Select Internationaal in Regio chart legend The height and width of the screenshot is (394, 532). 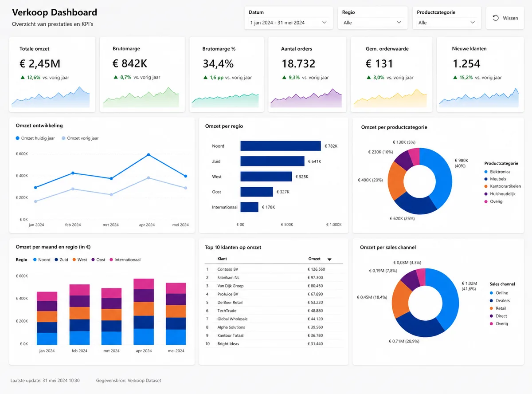[x=125, y=260]
